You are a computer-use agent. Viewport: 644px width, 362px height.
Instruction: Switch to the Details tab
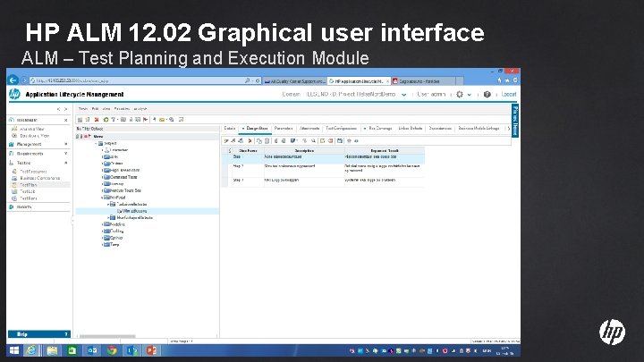(x=230, y=129)
